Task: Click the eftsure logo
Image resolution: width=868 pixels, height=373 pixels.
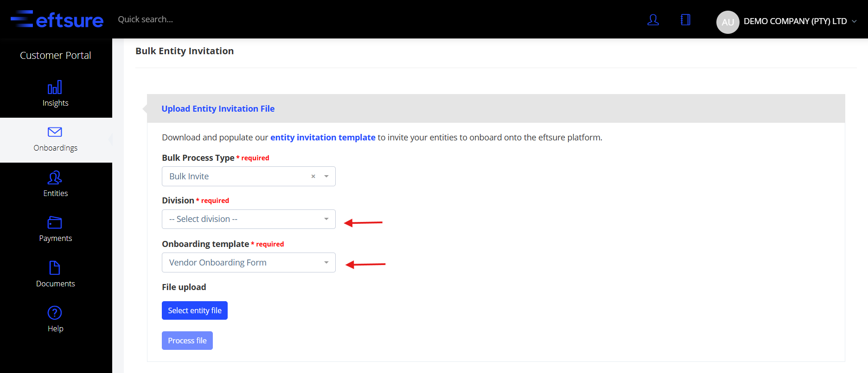Action: point(57,19)
